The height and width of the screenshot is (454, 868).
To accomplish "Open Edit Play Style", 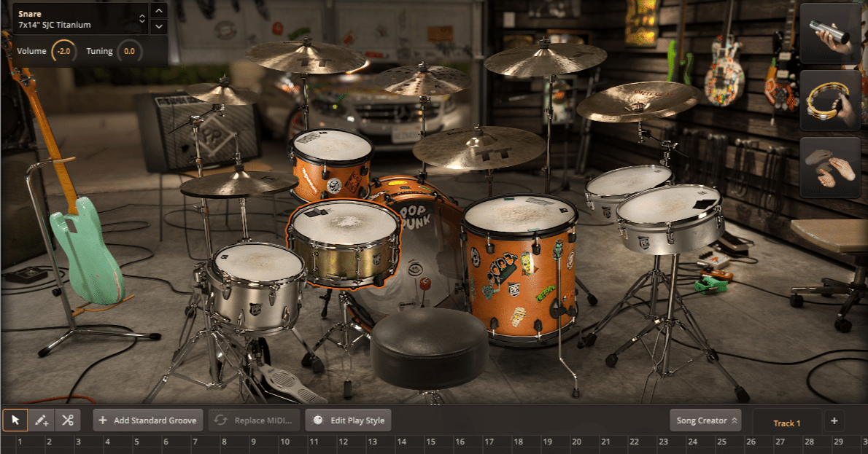I will point(348,420).
